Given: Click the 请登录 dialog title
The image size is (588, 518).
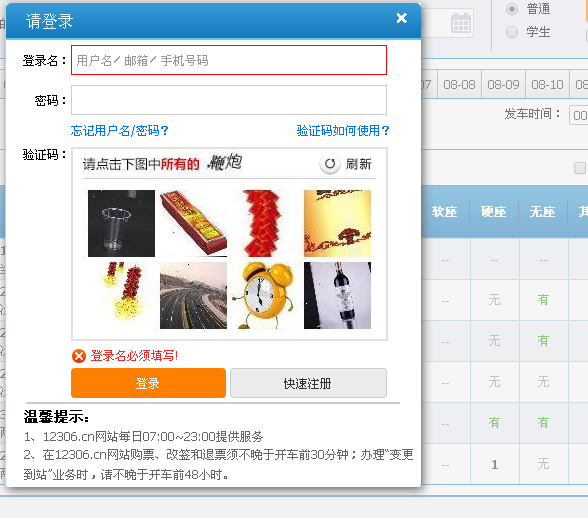Looking at the screenshot, I should (x=49, y=21).
